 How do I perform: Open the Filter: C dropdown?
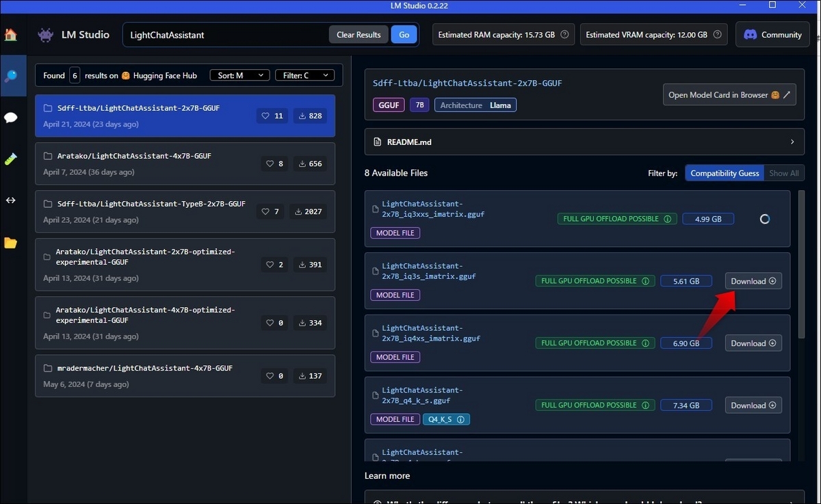pyautogui.click(x=304, y=75)
